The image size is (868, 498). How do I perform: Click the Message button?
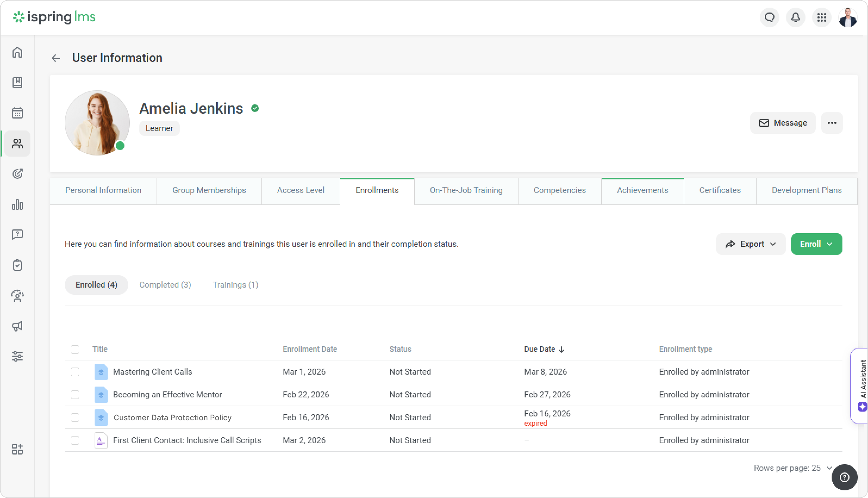point(783,123)
